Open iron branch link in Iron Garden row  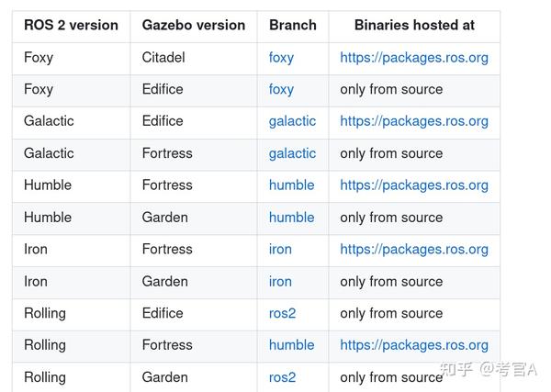tap(280, 282)
